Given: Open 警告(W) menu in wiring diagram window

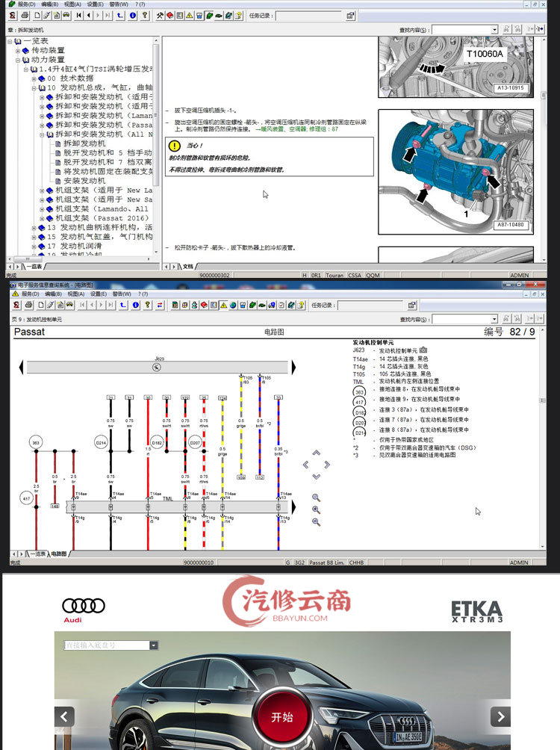Looking at the screenshot, I should pyautogui.click(x=122, y=294).
